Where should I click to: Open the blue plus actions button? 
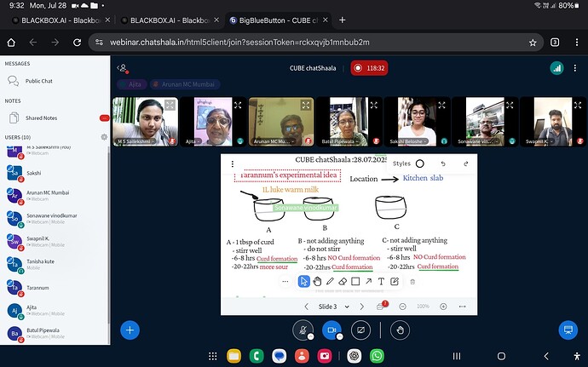coord(130,330)
